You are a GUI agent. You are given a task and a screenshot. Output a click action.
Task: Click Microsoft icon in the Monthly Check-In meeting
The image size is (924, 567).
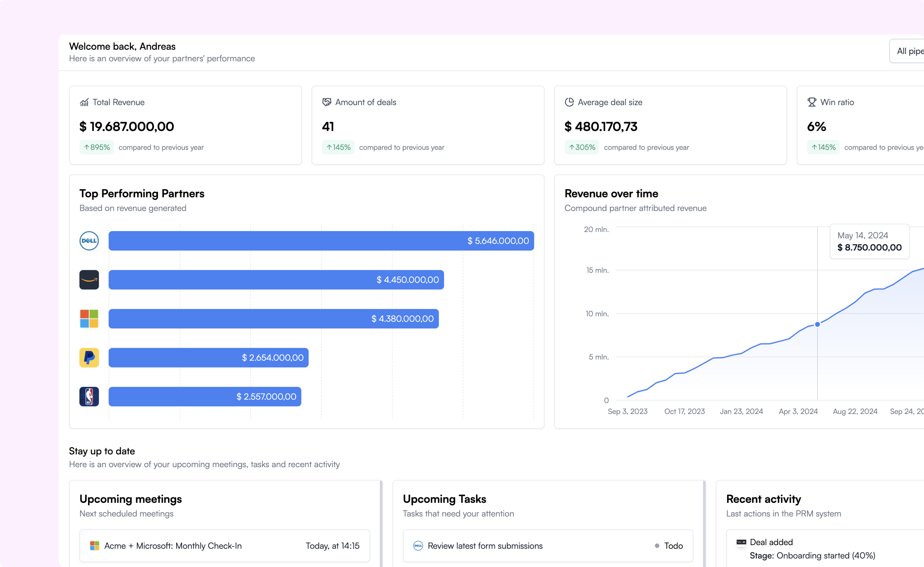pos(94,546)
